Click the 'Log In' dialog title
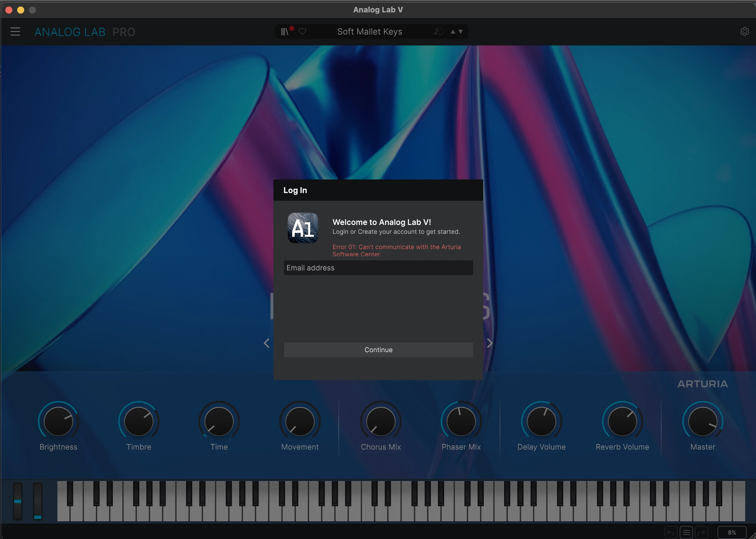Screen dimensions: 756x539 (x=295, y=190)
